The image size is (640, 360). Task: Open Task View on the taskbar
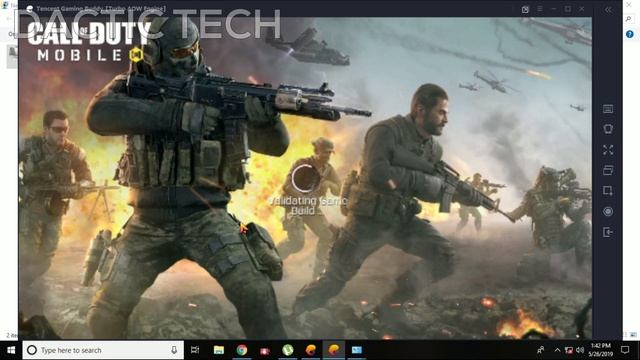[x=195, y=350]
